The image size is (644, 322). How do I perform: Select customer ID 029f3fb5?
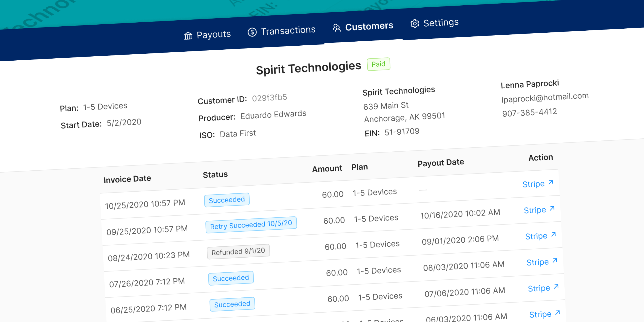[x=269, y=98]
